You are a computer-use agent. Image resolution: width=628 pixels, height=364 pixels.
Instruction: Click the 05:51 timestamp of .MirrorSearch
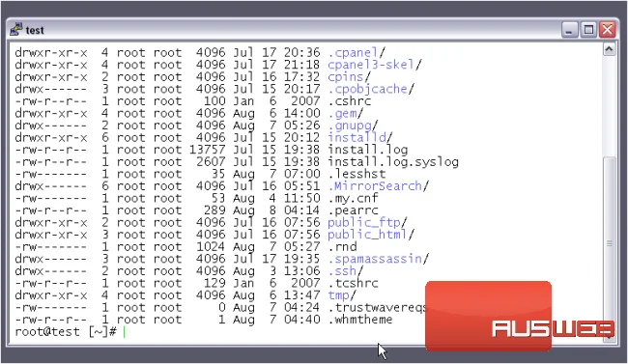(302, 186)
